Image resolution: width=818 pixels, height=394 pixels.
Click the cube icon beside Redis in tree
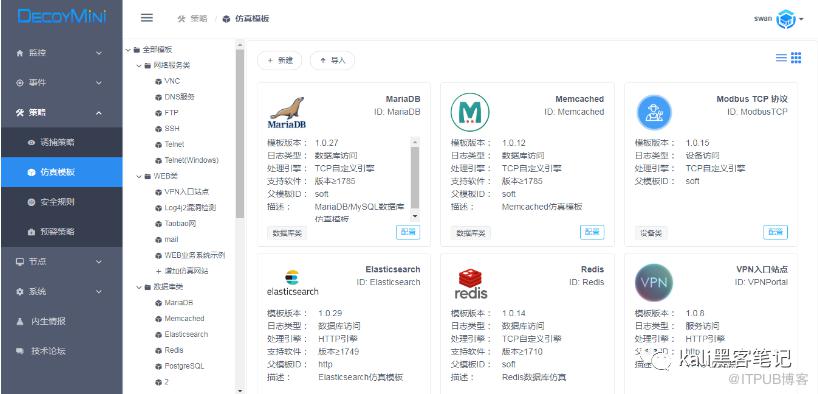click(159, 350)
